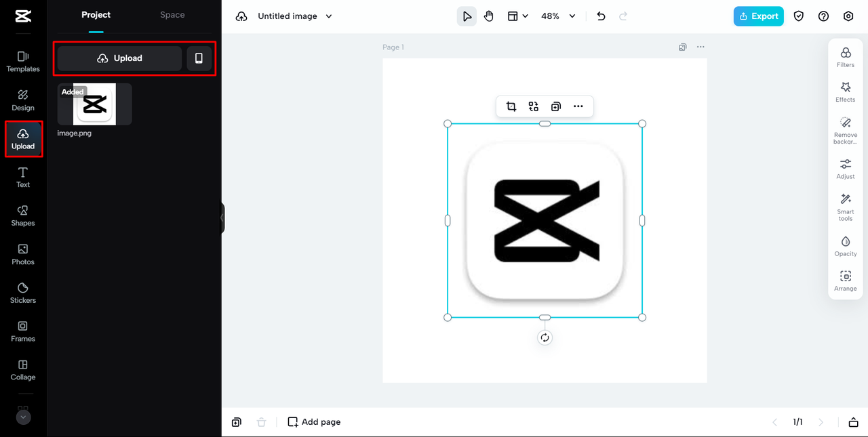Open the canvas layout resize menu
This screenshot has width=868, height=437.
coord(517,16)
